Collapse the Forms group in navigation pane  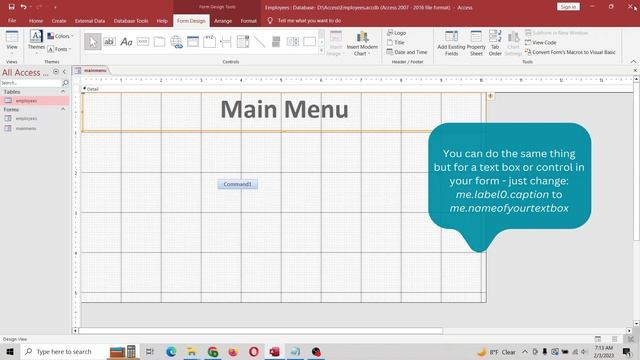coord(63,109)
